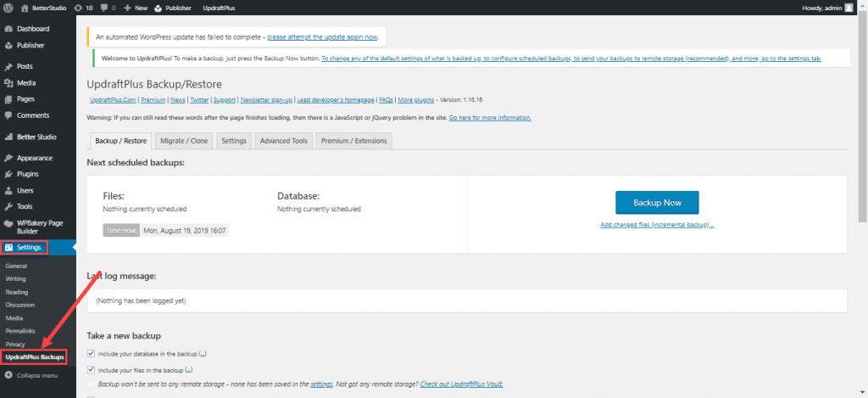This screenshot has height=398, width=868.
Task: Click Nothing has been logged yet message
Action: (x=142, y=301)
